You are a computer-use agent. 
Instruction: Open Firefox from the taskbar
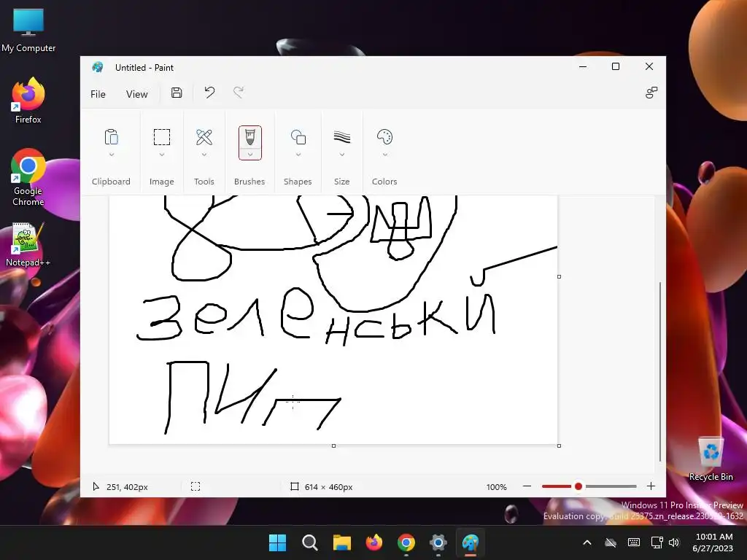[x=374, y=542]
